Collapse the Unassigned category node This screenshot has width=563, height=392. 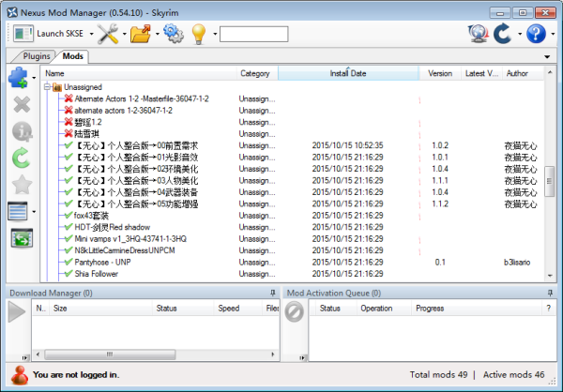[47, 87]
